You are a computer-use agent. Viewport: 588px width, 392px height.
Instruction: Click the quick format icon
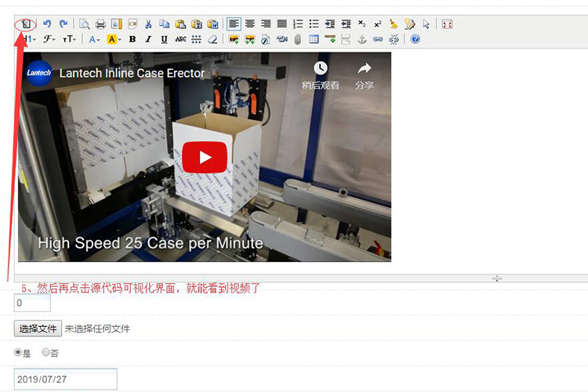pos(410,24)
